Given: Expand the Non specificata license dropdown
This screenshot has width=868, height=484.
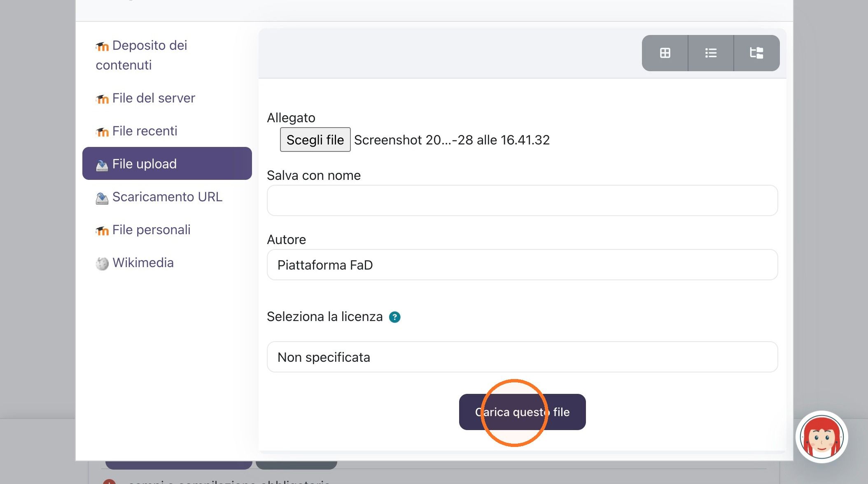Looking at the screenshot, I should [522, 357].
